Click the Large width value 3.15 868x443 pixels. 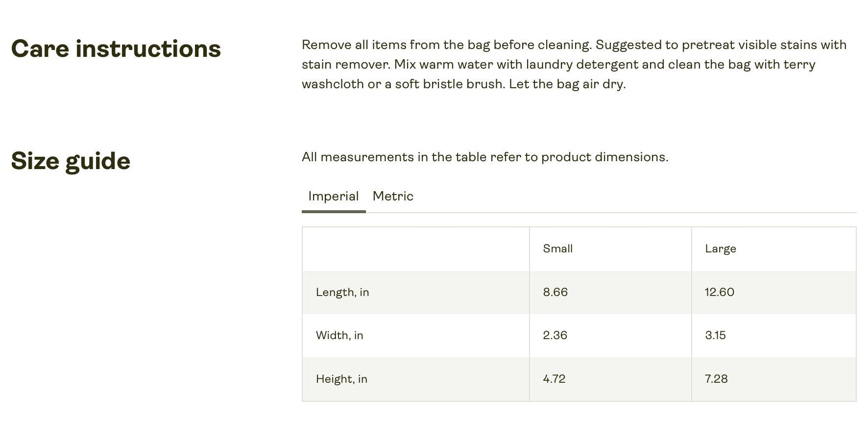tap(715, 336)
